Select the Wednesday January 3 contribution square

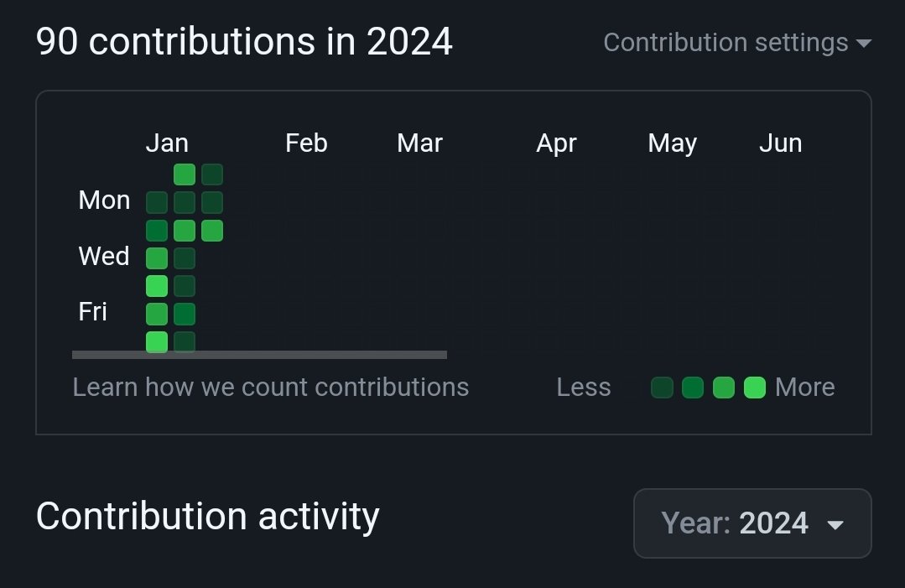[x=157, y=258]
